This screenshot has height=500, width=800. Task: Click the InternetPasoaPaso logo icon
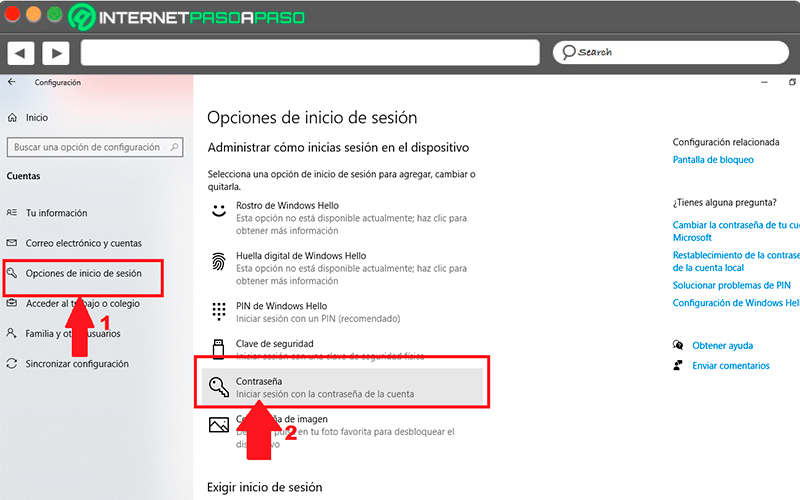(x=82, y=17)
